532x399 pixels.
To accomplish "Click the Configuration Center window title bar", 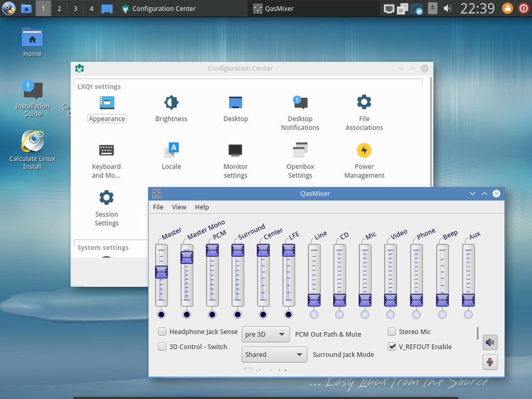I will click(240, 68).
